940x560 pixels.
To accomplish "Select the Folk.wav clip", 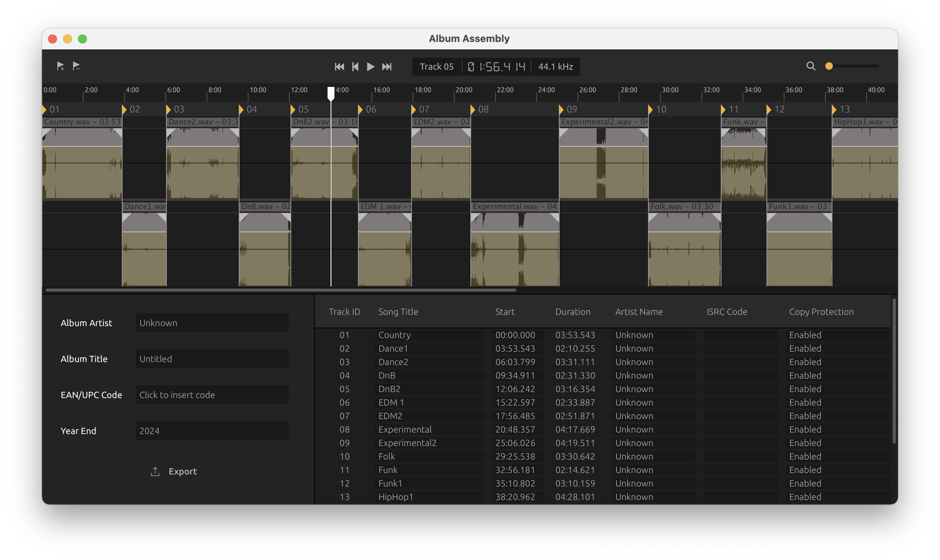I will (685, 244).
